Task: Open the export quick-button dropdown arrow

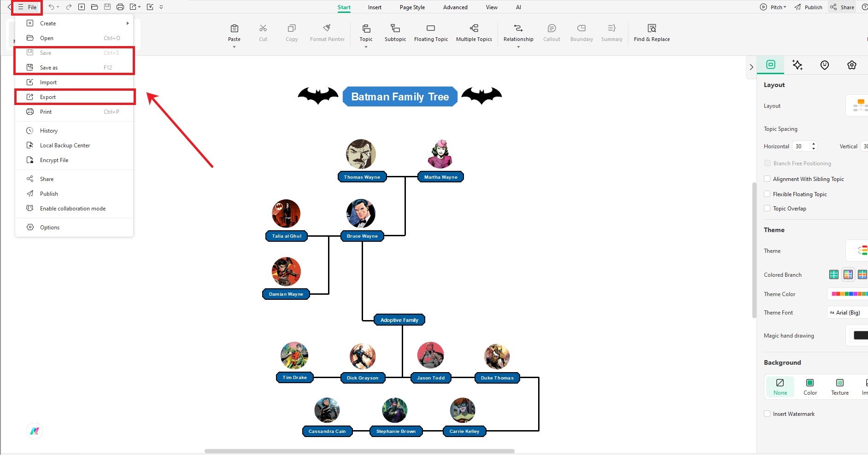Action: (x=139, y=7)
